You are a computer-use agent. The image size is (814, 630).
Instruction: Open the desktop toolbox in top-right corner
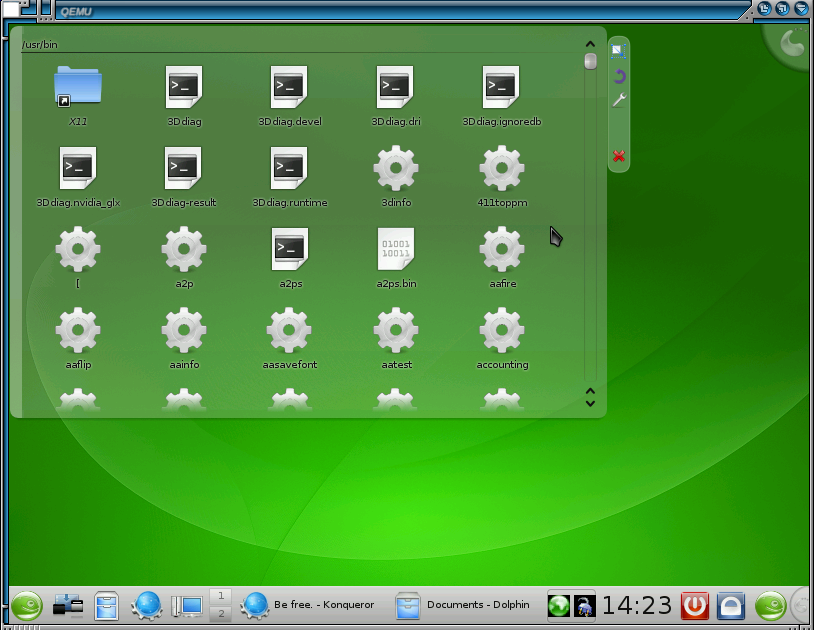(x=791, y=43)
